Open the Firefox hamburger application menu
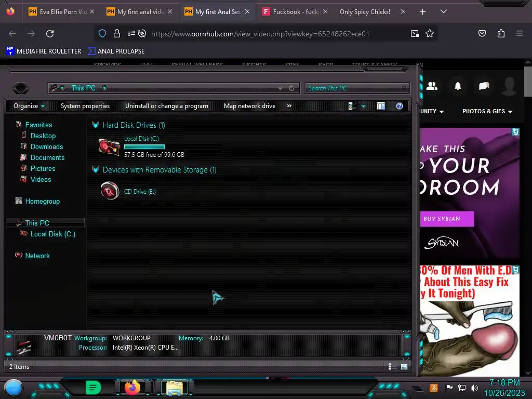532x399 pixels. [520, 33]
